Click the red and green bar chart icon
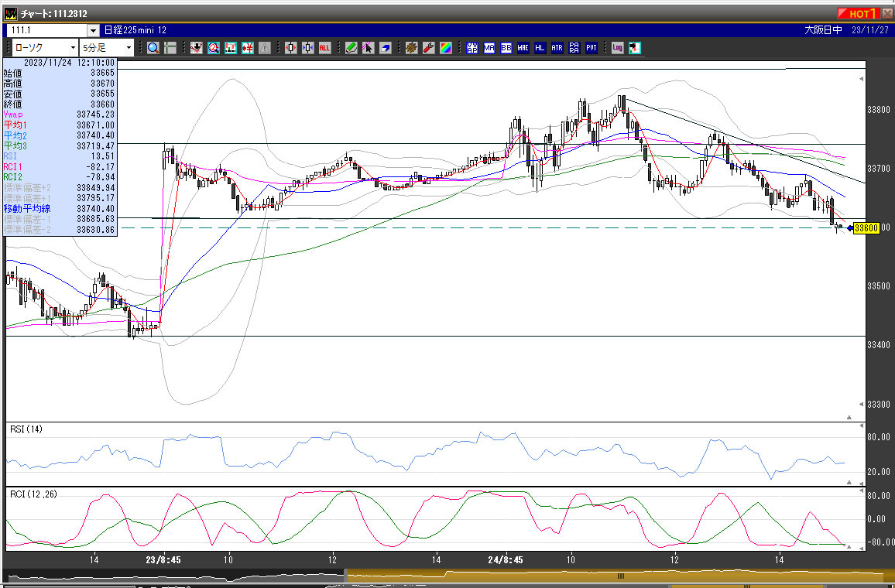The image size is (895, 588). 231,48
